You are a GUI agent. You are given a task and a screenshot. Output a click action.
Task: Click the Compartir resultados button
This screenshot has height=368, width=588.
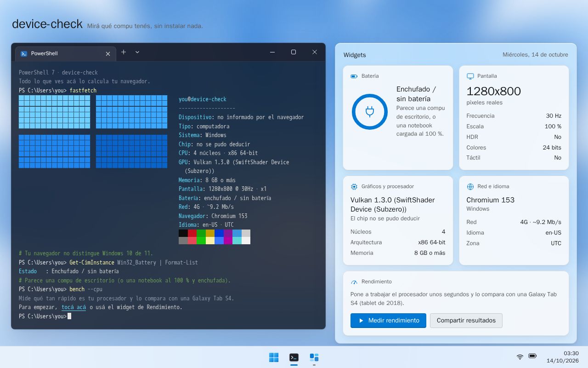pyautogui.click(x=466, y=321)
